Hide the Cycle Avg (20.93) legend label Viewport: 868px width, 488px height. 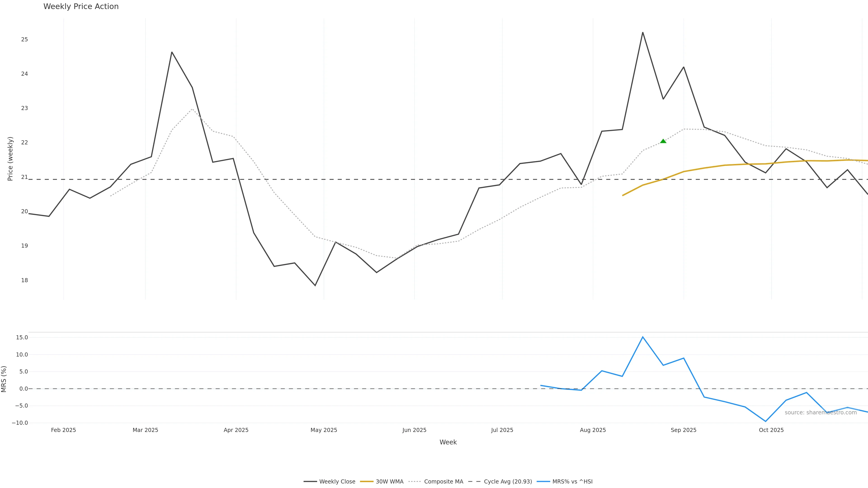[508, 482]
